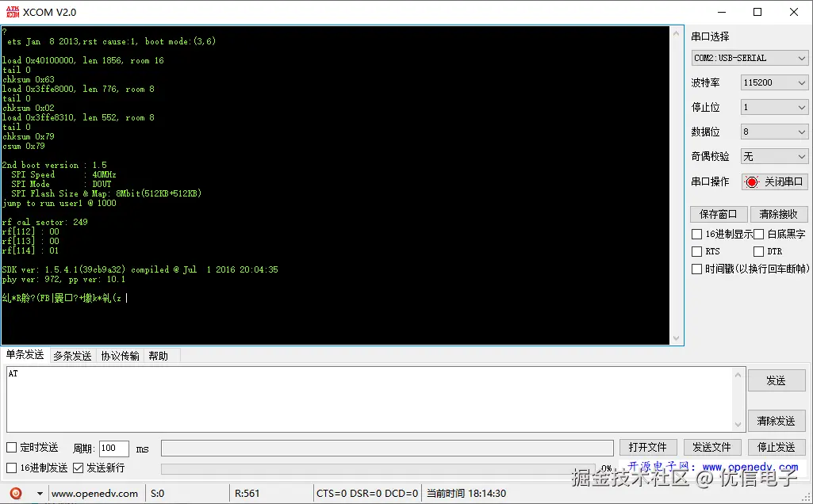Enable 白底黑字 checkbox
813x504 pixels.
(x=758, y=234)
